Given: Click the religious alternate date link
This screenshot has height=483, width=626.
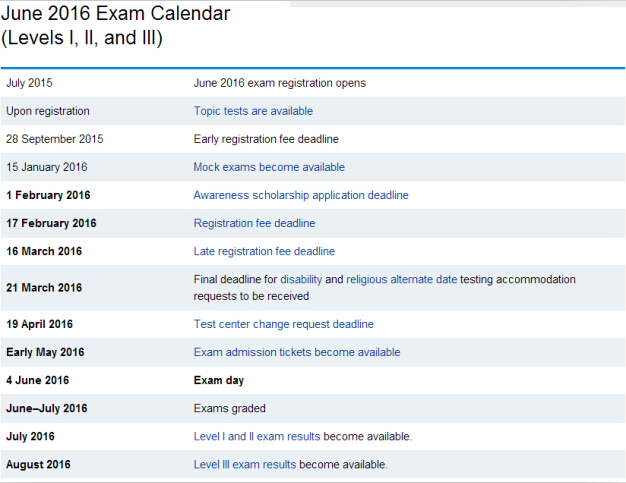Looking at the screenshot, I should [401, 280].
